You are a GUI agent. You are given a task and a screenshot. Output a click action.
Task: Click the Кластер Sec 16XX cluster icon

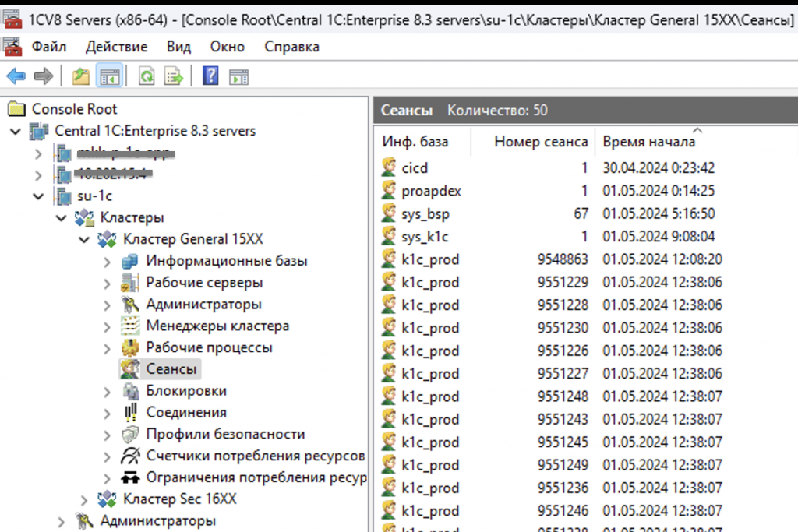(107, 499)
